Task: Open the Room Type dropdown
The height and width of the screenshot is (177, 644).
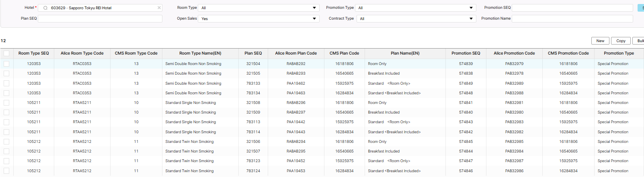Action: (258, 8)
